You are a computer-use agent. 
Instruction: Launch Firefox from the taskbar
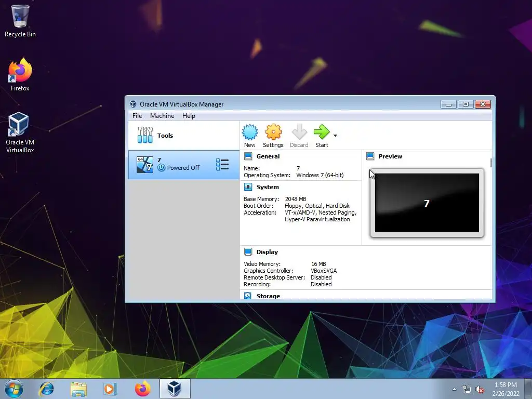(142, 389)
